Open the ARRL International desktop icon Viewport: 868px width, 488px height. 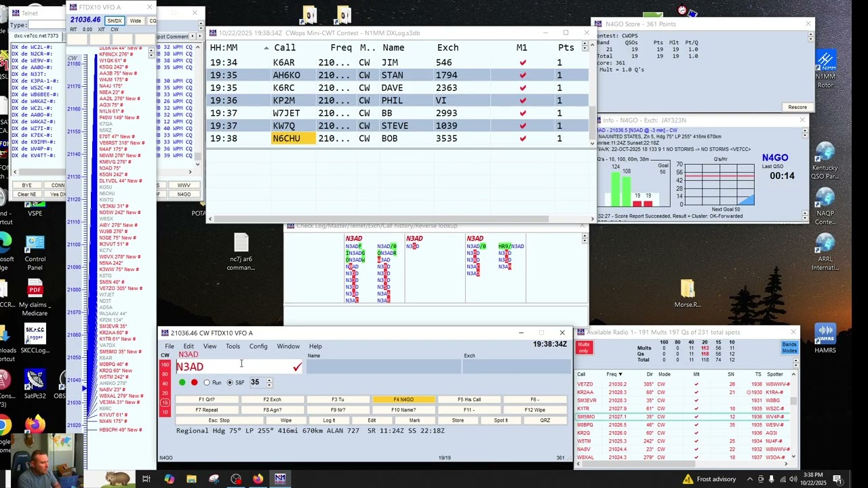(x=825, y=252)
